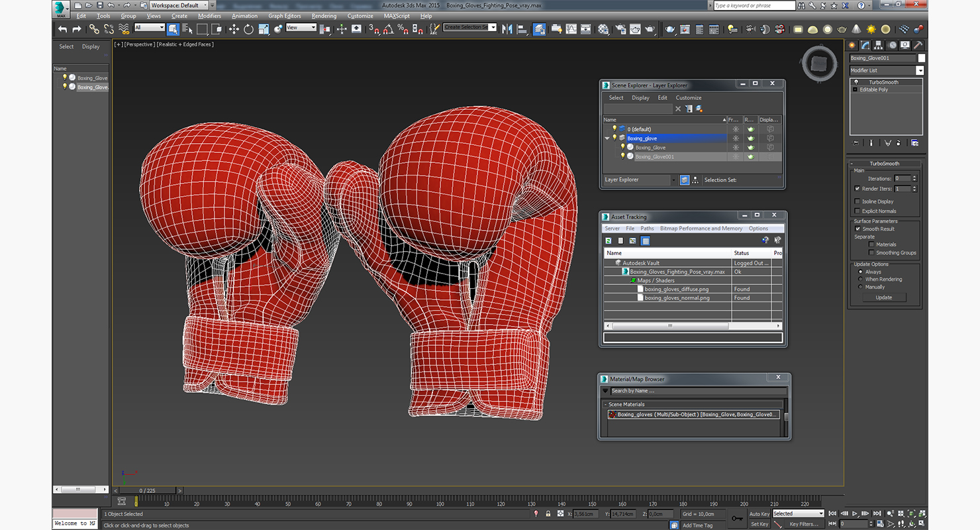Open the Curve Editor icon
Image resolution: width=980 pixels, height=530 pixels.
click(x=571, y=29)
